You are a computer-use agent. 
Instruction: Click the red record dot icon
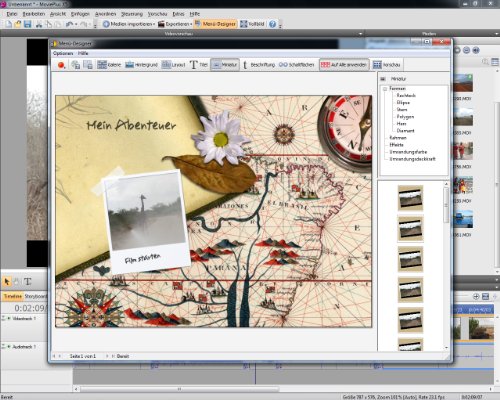(61, 65)
